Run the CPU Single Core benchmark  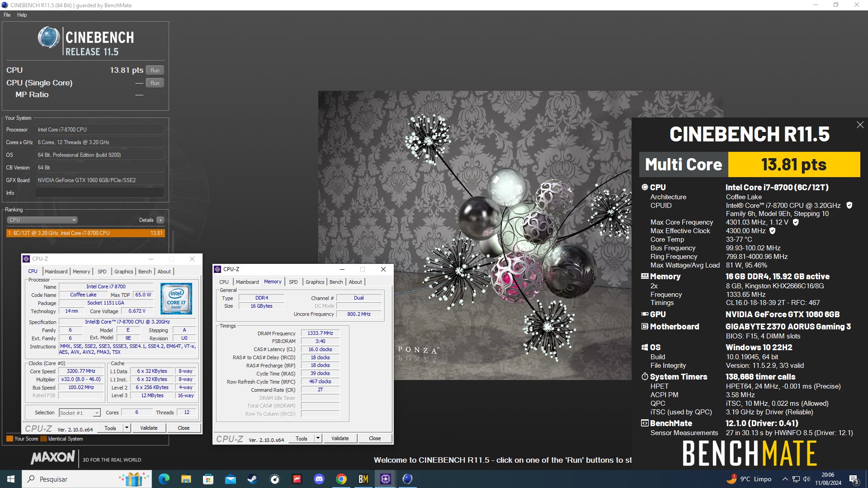(x=155, y=83)
